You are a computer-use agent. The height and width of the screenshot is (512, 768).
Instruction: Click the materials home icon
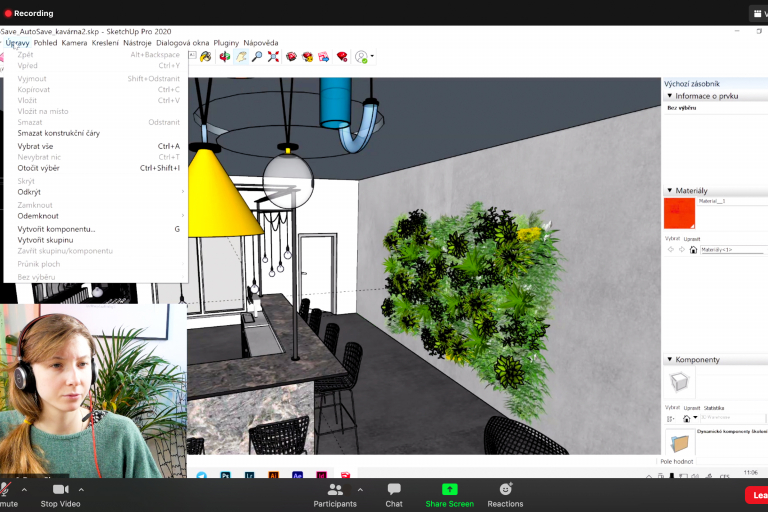(693, 249)
